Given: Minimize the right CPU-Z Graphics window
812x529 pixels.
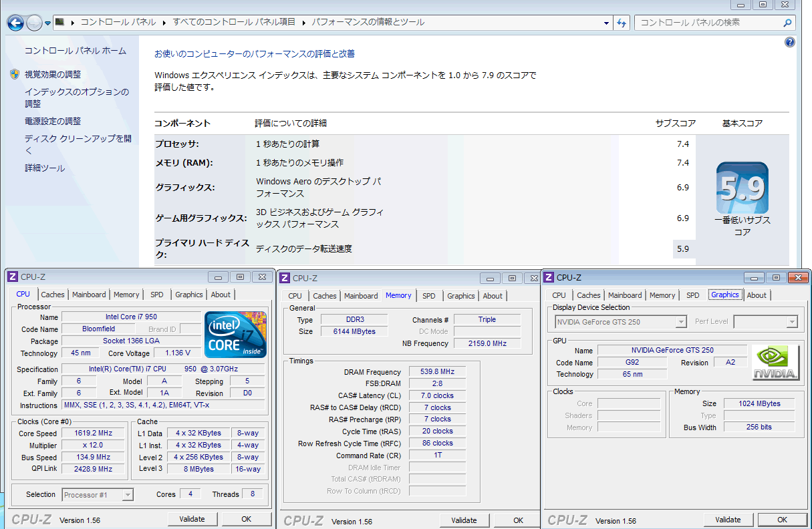Looking at the screenshot, I should click(754, 277).
